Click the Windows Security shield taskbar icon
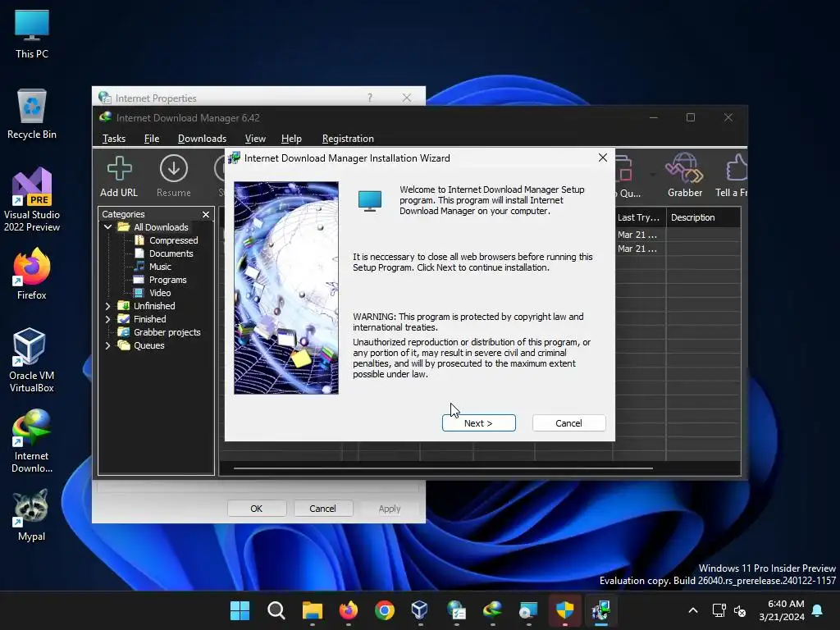Image resolution: width=840 pixels, height=630 pixels. coord(564,610)
